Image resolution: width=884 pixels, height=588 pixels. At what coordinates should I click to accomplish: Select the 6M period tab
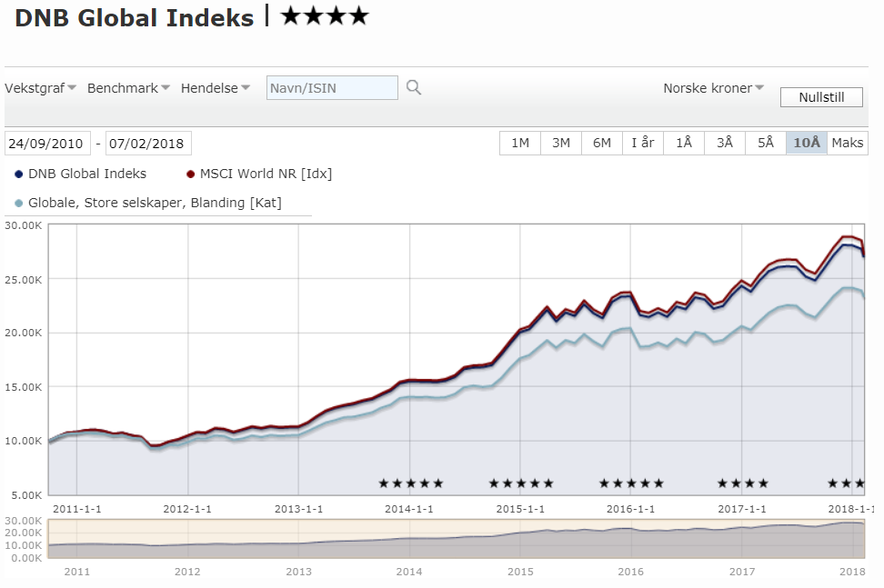pos(601,143)
